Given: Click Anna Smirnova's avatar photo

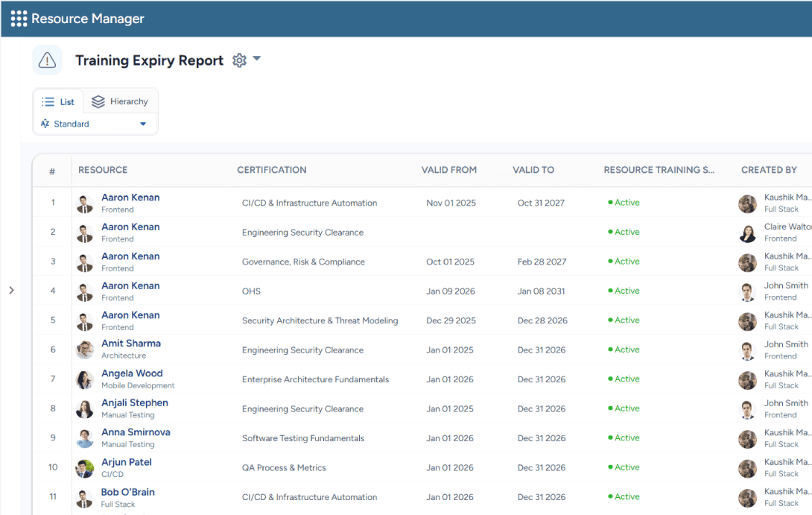Looking at the screenshot, I should (84, 439).
